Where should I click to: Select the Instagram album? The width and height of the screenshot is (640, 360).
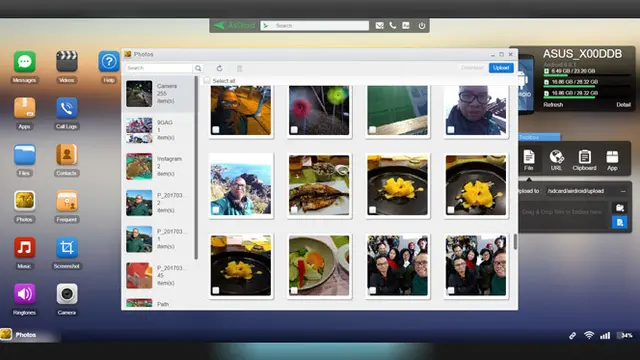[x=158, y=167]
